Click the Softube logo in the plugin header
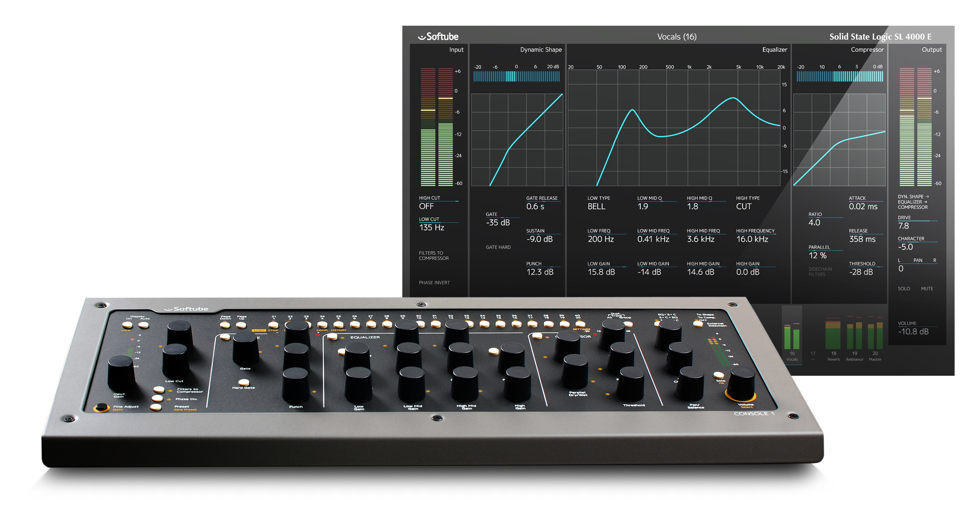This screenshot has height=527, width=980. [x=438, y=36]
